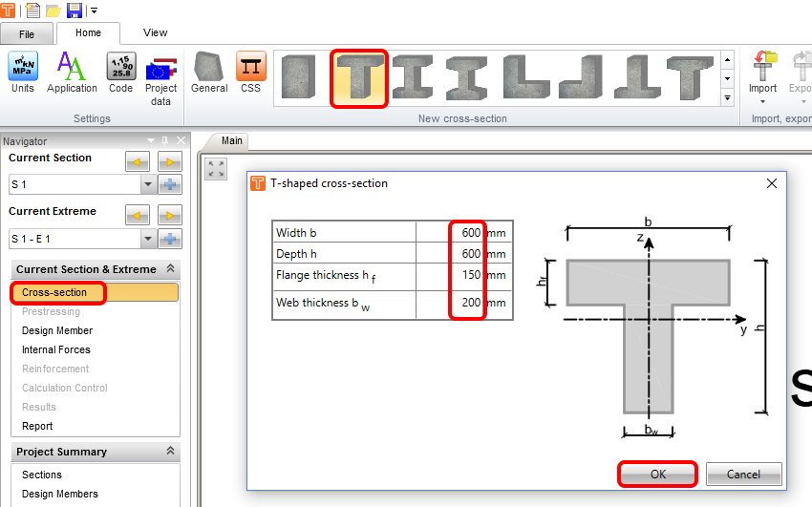
Task: Collapse the Project Summary group
Action: click(170, 451)
